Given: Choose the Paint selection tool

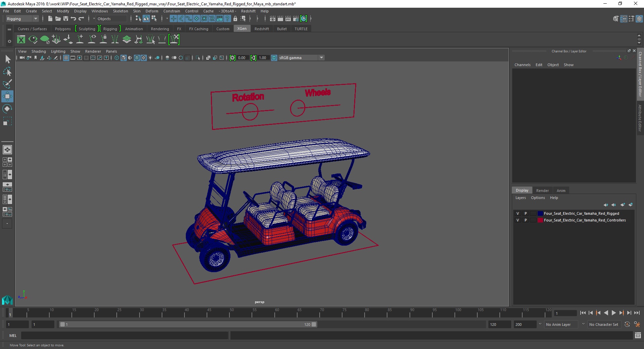Looking at the screenshot, I should [x=7, y=84].
